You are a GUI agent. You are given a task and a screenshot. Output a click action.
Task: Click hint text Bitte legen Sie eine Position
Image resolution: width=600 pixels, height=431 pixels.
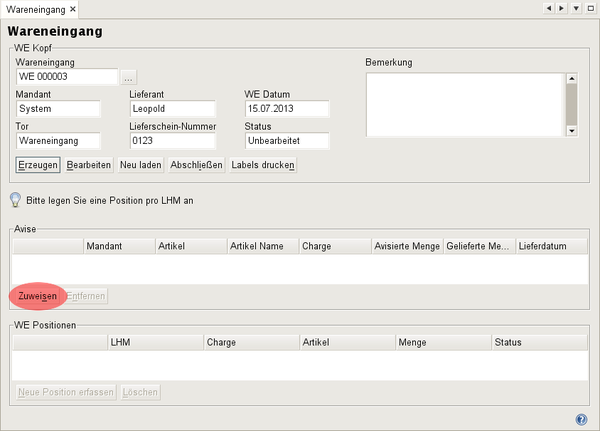coord(110,201)
